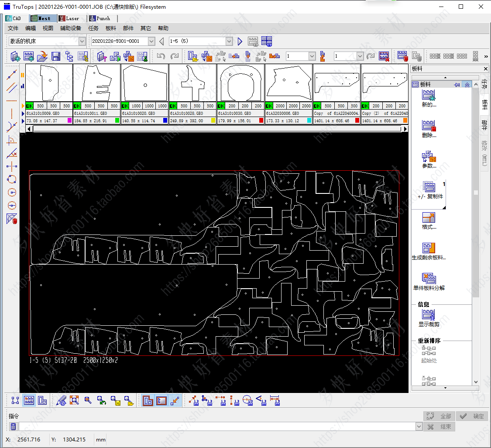Expand the 20201226-Y001-0001 job dropdown
The width and height of the screenshot is (491, 448).
(x=151, y=41)
